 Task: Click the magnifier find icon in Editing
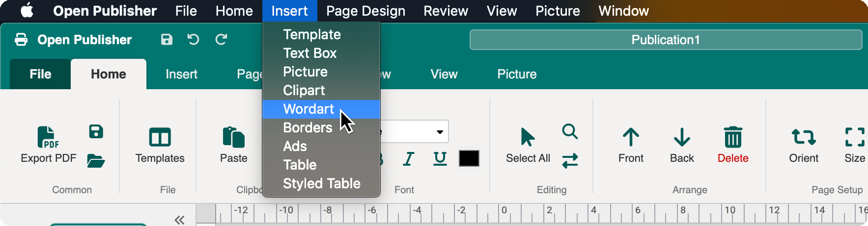tap(570, 131)
